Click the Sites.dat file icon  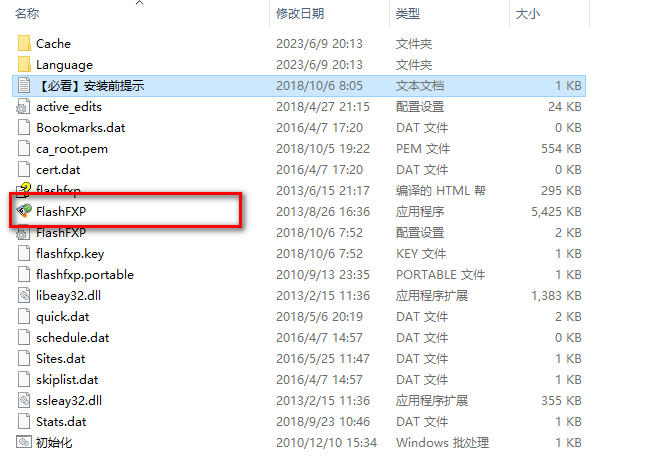pos(24,358)
